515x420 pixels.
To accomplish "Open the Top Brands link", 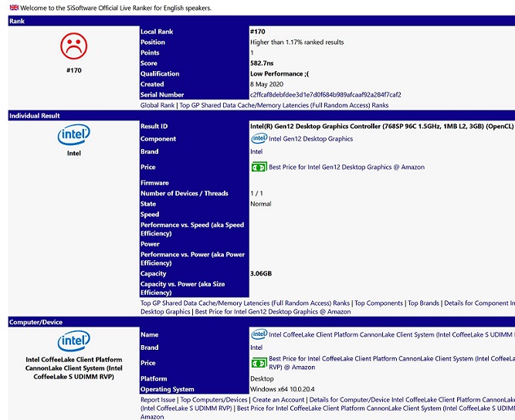I will [423, 303].
